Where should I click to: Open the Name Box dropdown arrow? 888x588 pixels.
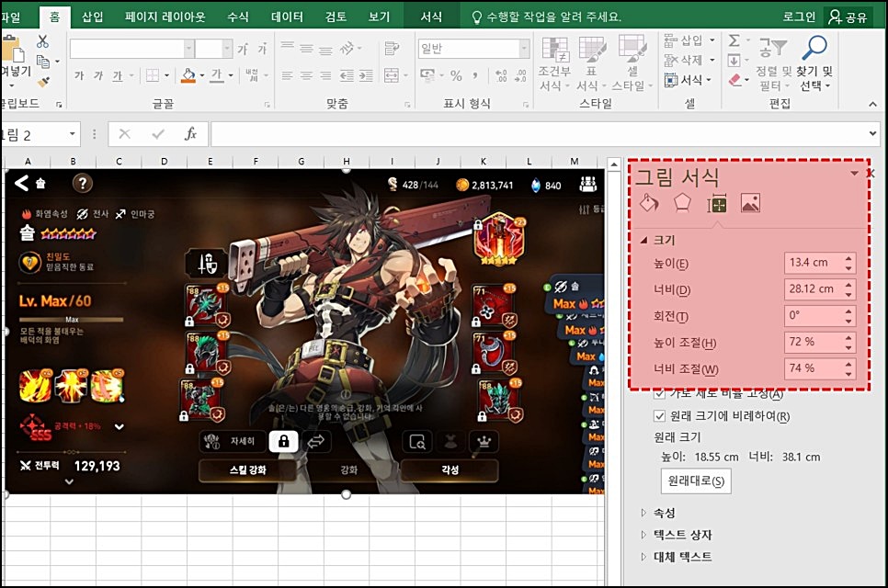coord(72,133)
